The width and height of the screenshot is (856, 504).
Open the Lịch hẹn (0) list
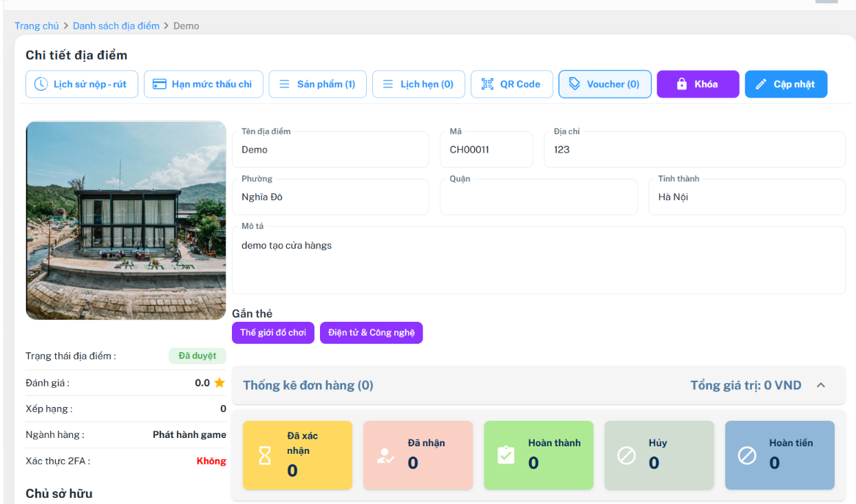pyautogui.click(x=418, y=84)
